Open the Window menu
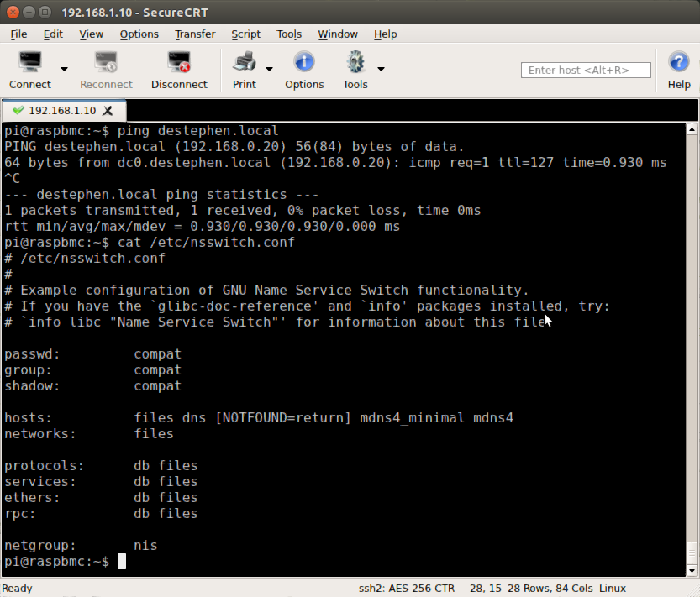This screenshot has width=700, height=597. (x=338, y=34)
